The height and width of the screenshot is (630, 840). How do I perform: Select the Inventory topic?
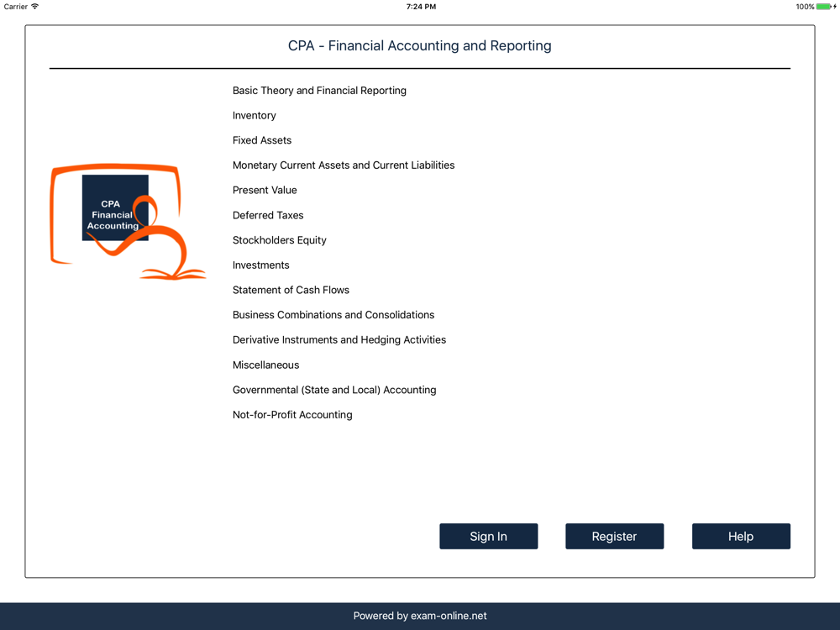click(254, 115)
